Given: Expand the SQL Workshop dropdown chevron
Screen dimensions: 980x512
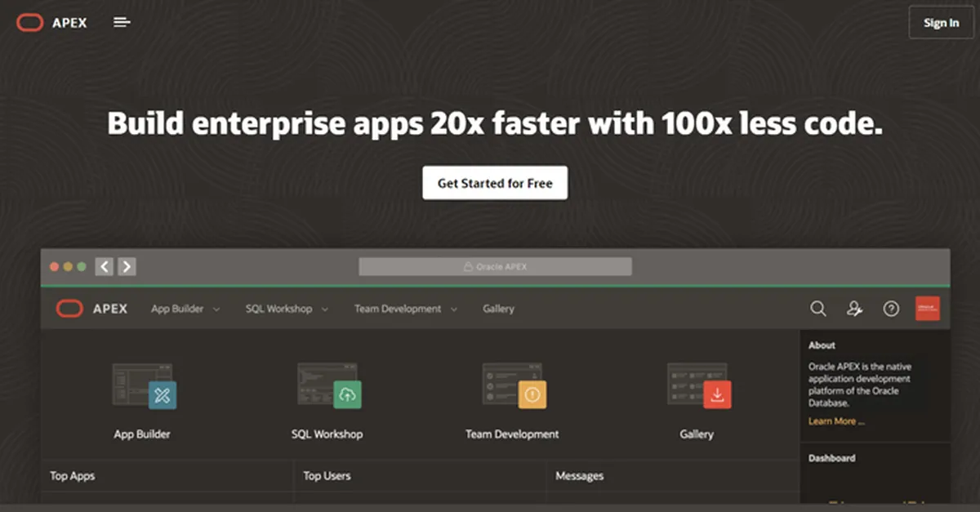Looking at the screenshot, I should pos(324,309).
